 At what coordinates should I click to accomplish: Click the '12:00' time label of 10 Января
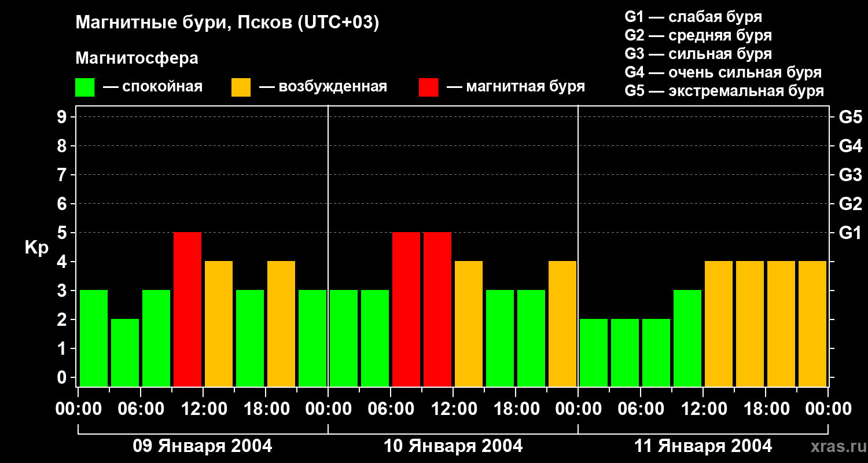tap(453, 409)
